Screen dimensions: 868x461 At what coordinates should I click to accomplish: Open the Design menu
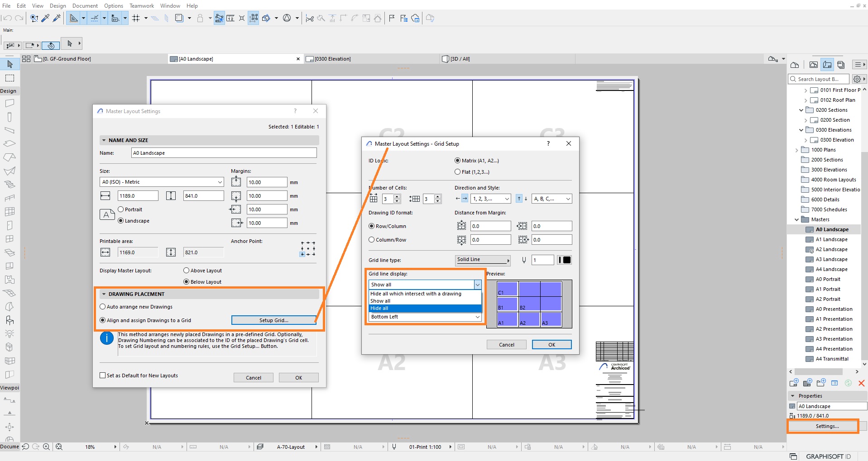click(x=58, y=6)
